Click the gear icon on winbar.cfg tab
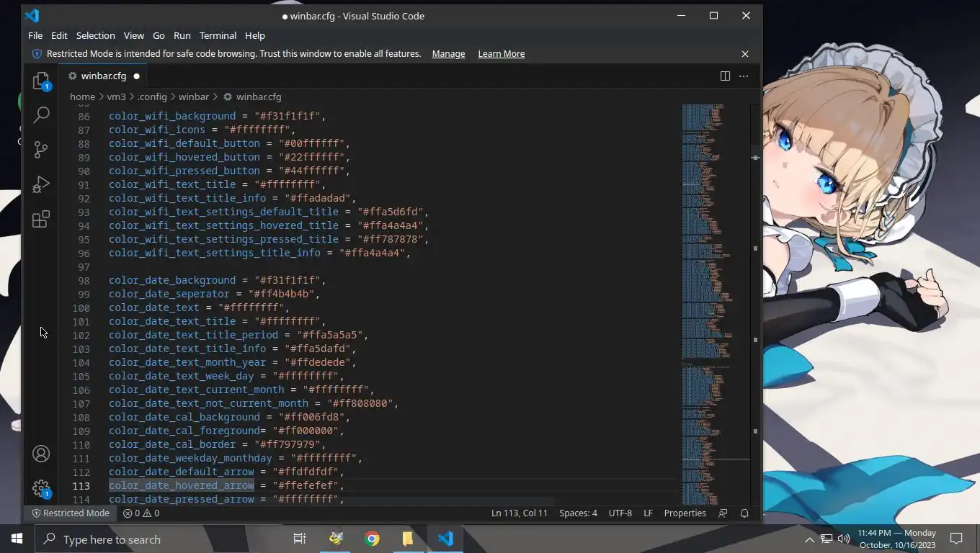Viewport: 980px width, 553px height. (x=72, y=76)
